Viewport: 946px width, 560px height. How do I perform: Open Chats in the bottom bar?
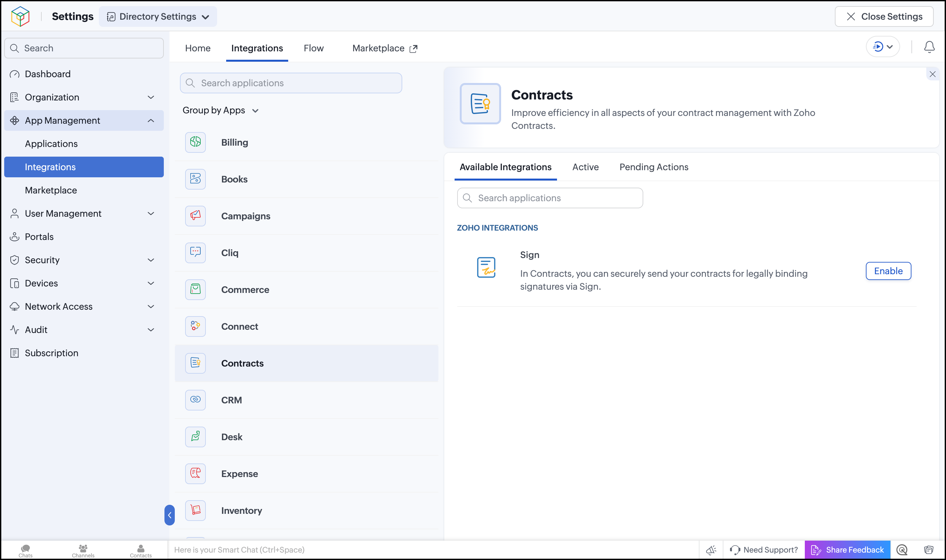(25, 551)
